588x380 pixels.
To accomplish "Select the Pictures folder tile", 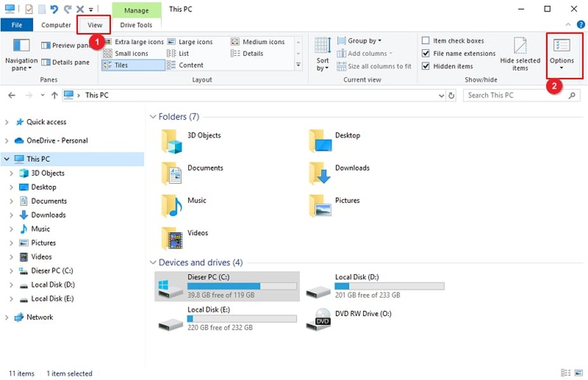I will (x=334, y=206).
